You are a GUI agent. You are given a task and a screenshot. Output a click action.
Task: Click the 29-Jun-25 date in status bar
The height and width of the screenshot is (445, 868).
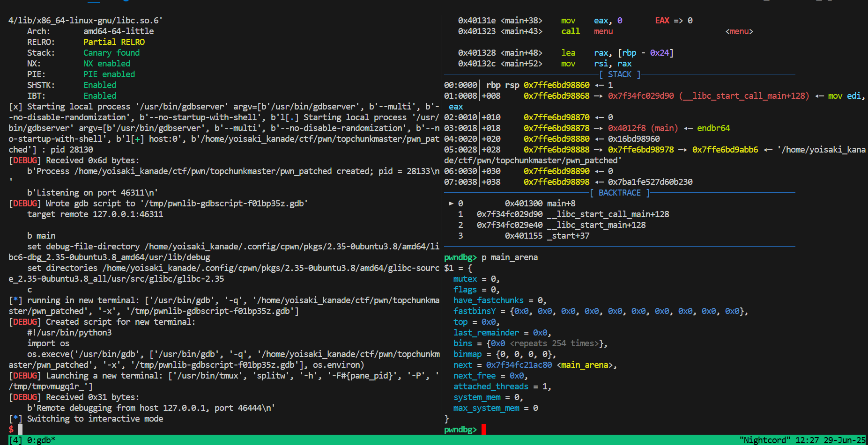click(x=844, y=440)
